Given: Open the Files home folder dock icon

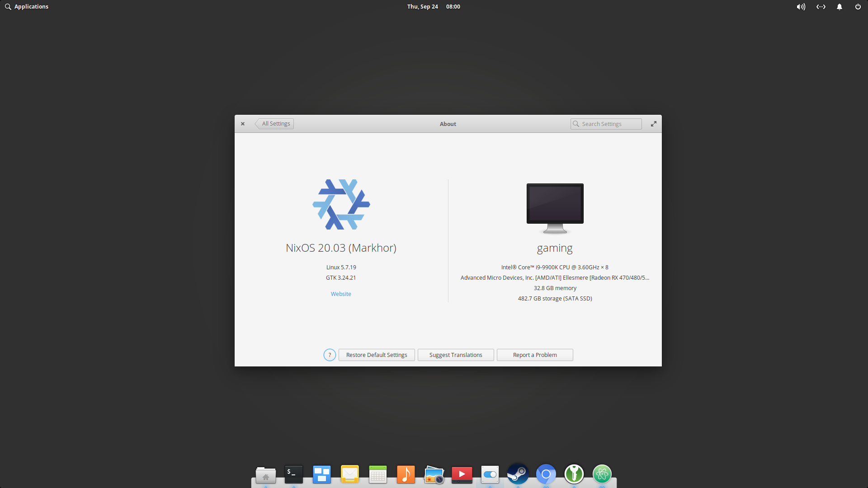Looking at the screenshot, I should coord(266,474).
